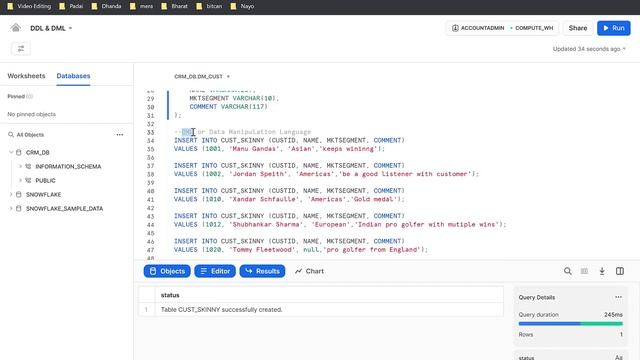Open the Video Editing bookmark folder
Viewport: 640px width, 360px height.
(29, 6)
